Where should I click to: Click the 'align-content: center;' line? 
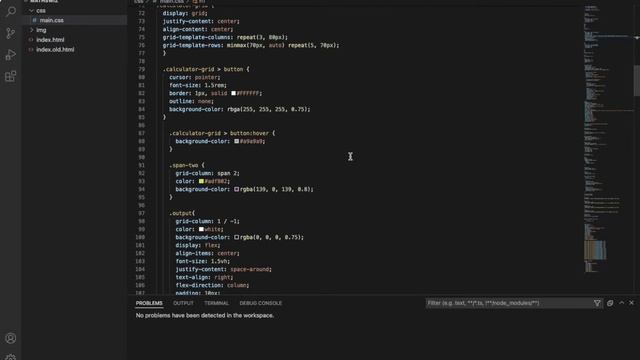pos(198,29)
